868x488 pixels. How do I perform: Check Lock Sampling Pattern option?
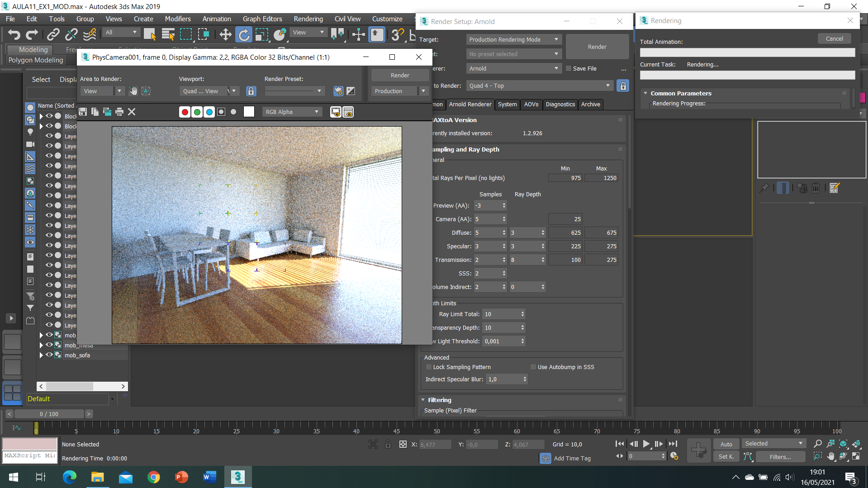(x=428, y=367)
